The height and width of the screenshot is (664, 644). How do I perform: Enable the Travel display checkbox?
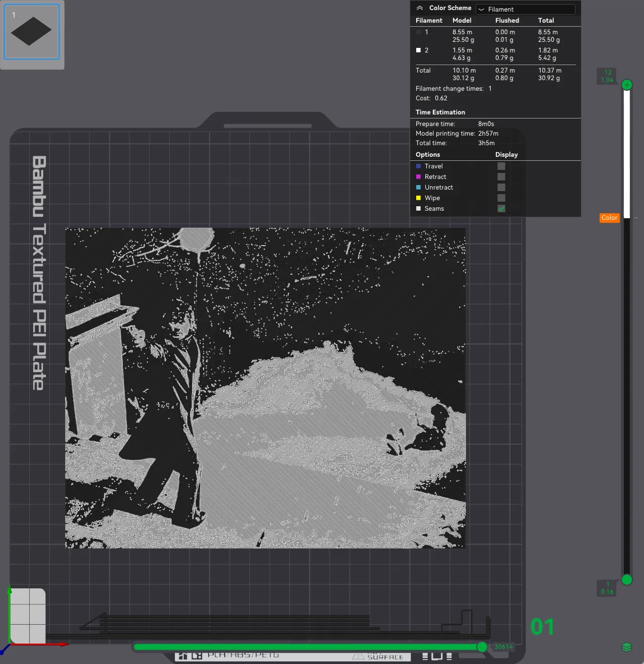tap(501, 166)
